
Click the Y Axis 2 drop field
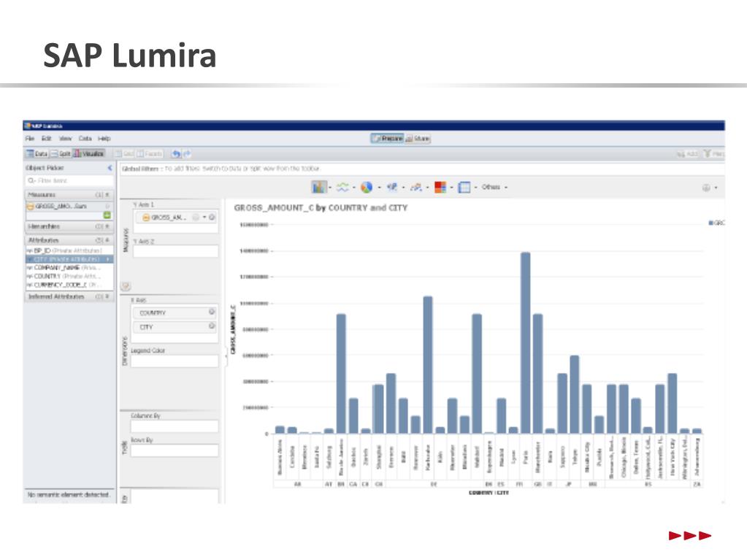pos(176,251)
